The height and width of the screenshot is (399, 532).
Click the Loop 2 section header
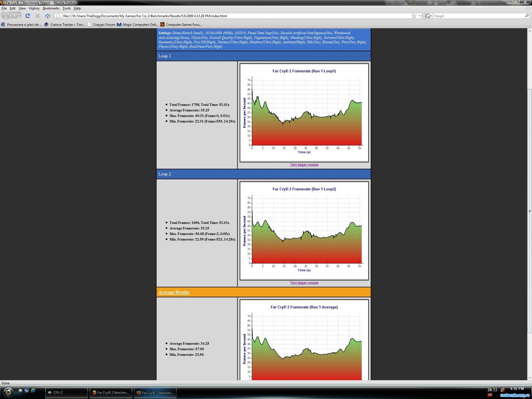click(x=263, y=174)
